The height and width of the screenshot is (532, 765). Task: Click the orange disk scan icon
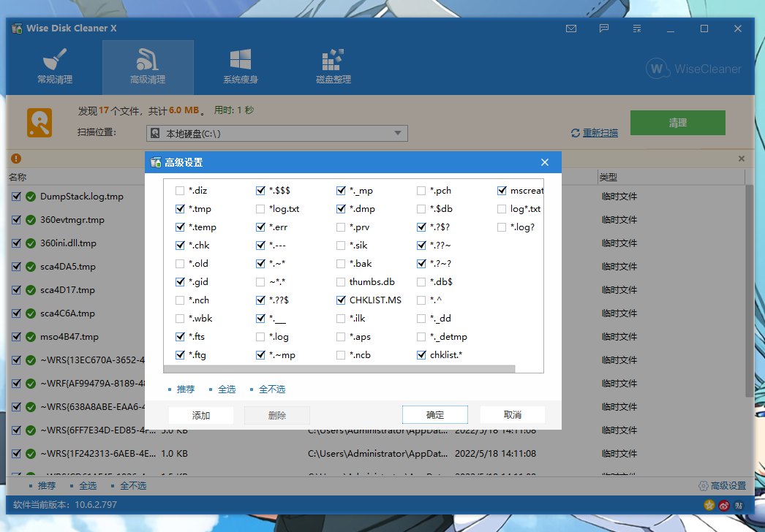(39, 122)
